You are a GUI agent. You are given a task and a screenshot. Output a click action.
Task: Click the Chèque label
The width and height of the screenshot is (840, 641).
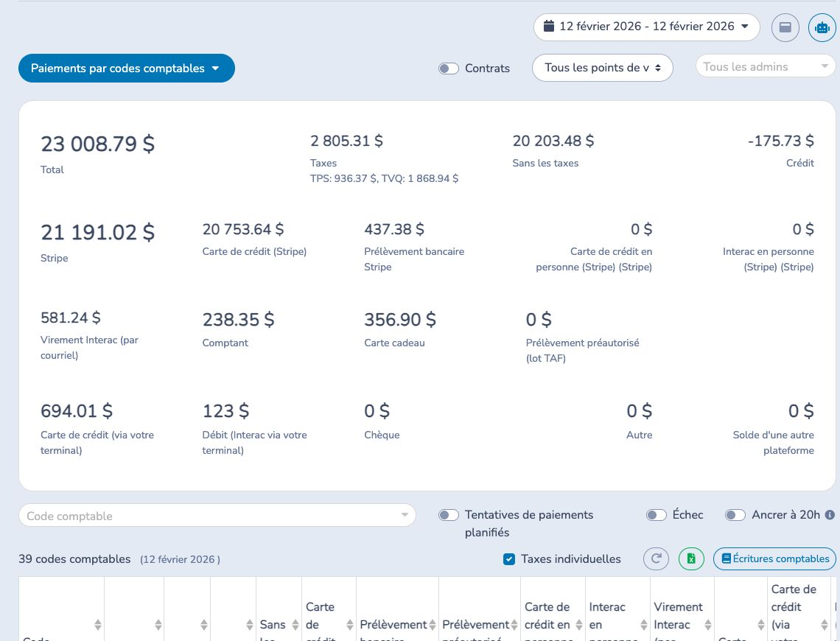(x=382, y=435)
